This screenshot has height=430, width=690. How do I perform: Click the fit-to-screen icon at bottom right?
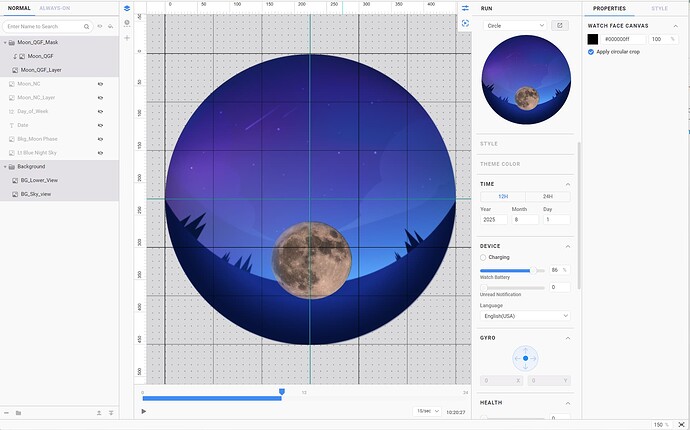(681, 425)
